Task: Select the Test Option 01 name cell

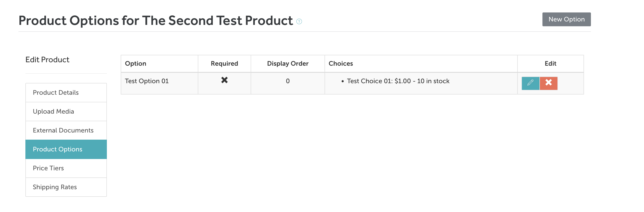Action: click(x=147, y=81)
